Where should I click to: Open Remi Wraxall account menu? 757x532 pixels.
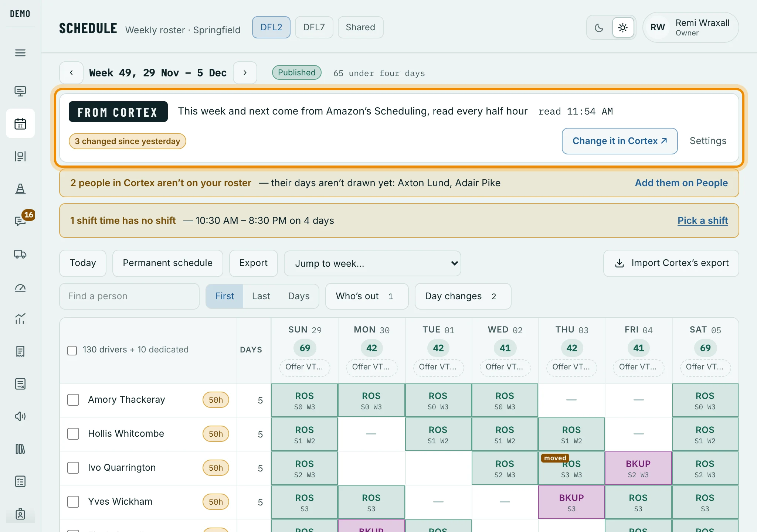click(690, 28)
